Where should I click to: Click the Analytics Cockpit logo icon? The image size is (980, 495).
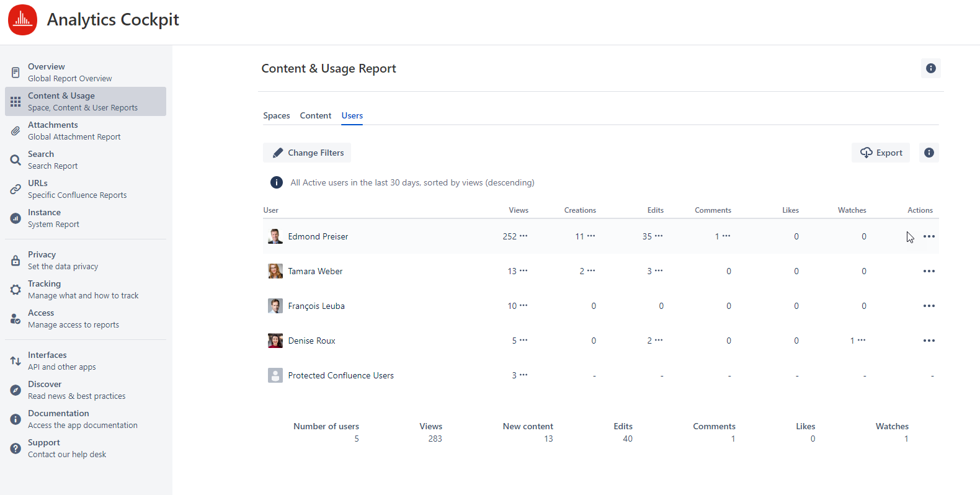pos(23,20)
